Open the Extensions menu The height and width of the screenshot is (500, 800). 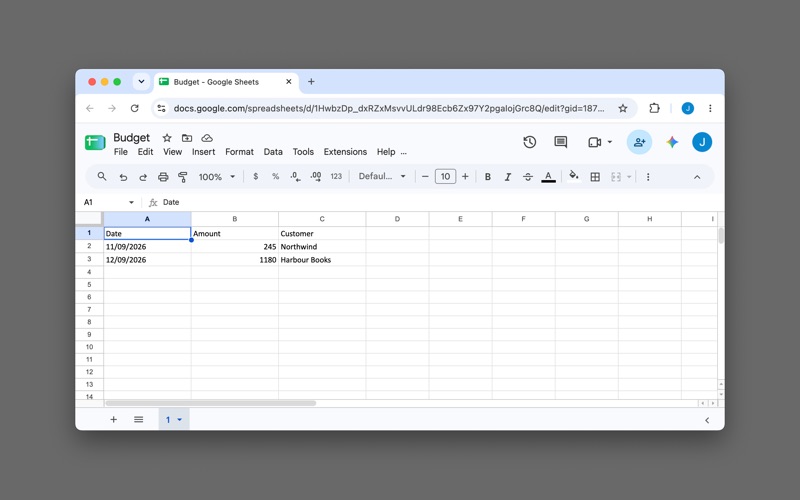(x=345, y=152)
